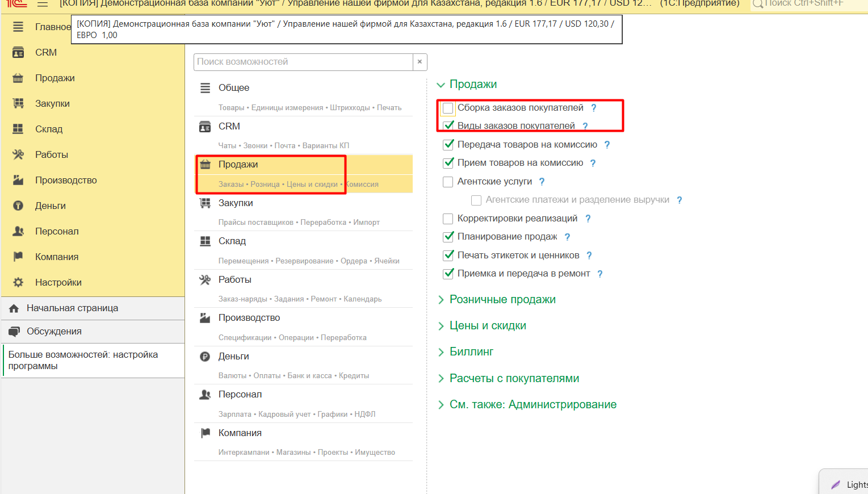Click the Деньги coin icon in sidebar
868x494 pixels.
(18, 206)
